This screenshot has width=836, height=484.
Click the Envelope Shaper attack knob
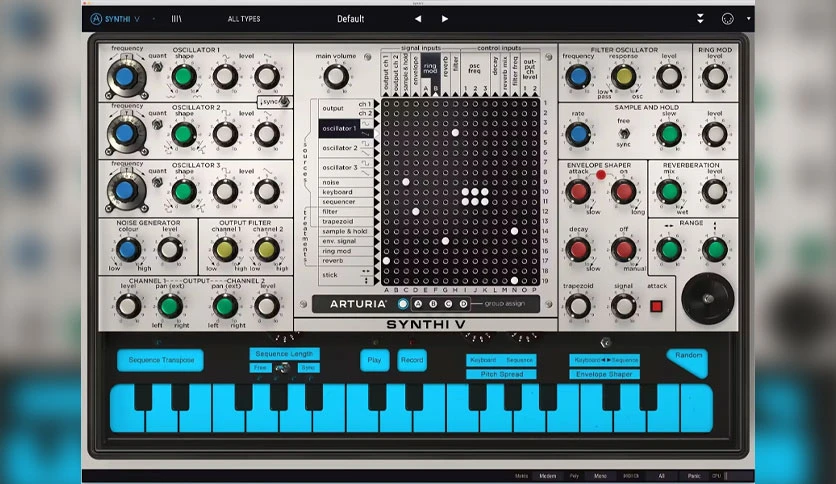click(x=578, y=191)
